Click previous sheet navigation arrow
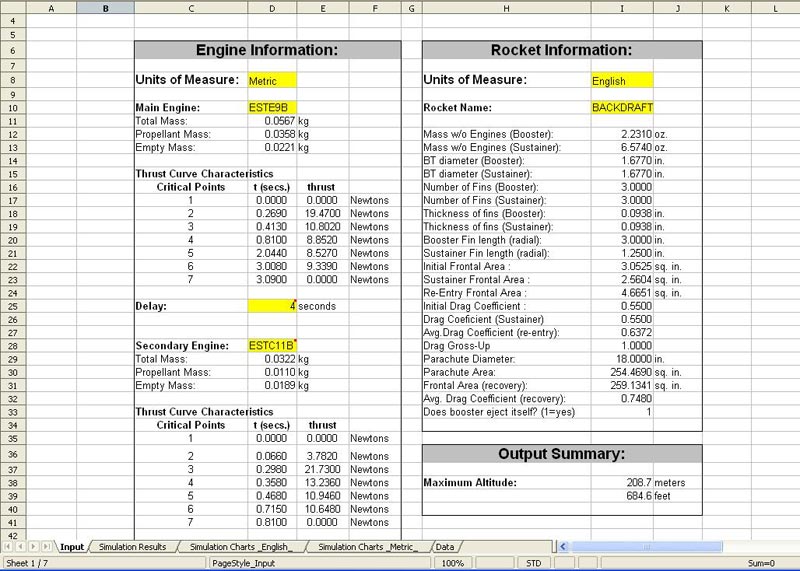The height and width of the screenshot is (571, 800). coord(20,547)
